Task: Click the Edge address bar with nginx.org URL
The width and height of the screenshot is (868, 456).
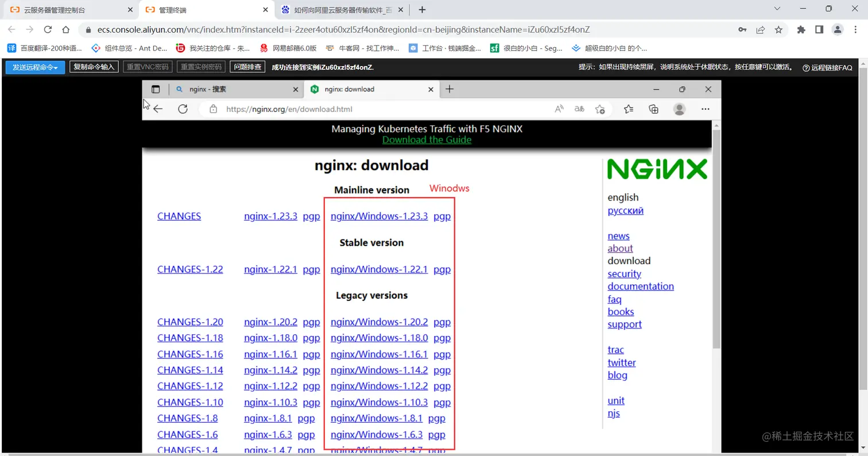Action: (289, 109)
